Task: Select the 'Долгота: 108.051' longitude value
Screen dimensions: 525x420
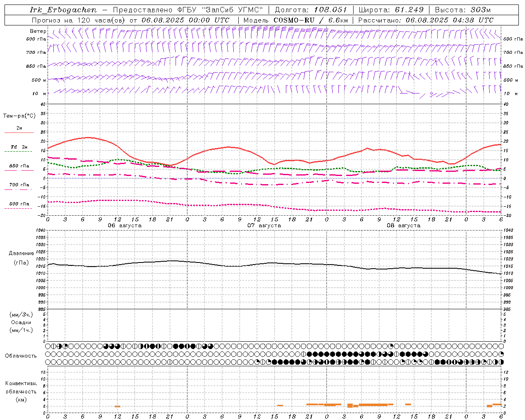Action: (311, 10)
